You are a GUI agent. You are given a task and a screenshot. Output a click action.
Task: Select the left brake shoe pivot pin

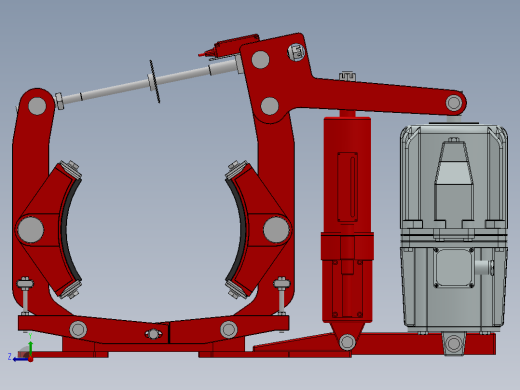[30, 230]
